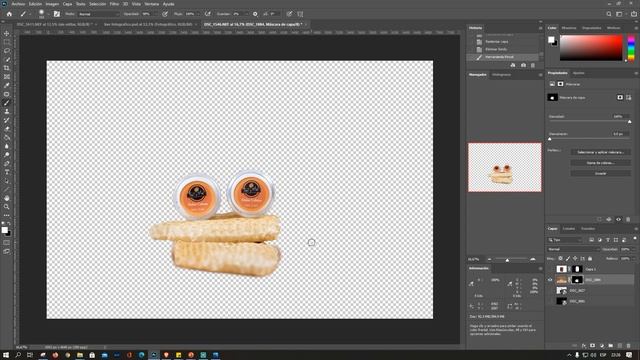Select the Brush tool in toolbar
The width and height of the screenshot is (640, 360).
click(x=7, y=103)
